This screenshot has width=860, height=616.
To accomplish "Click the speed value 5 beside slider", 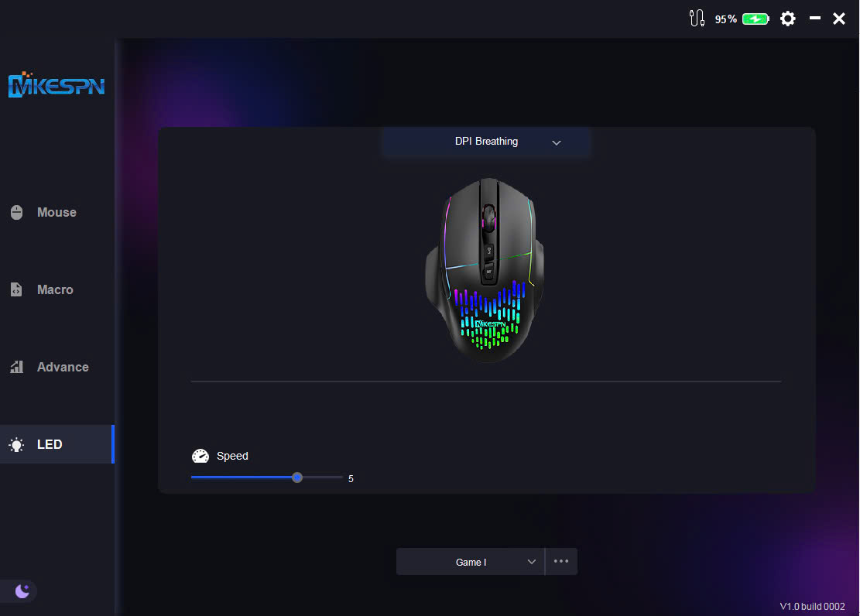I will 351,479.
